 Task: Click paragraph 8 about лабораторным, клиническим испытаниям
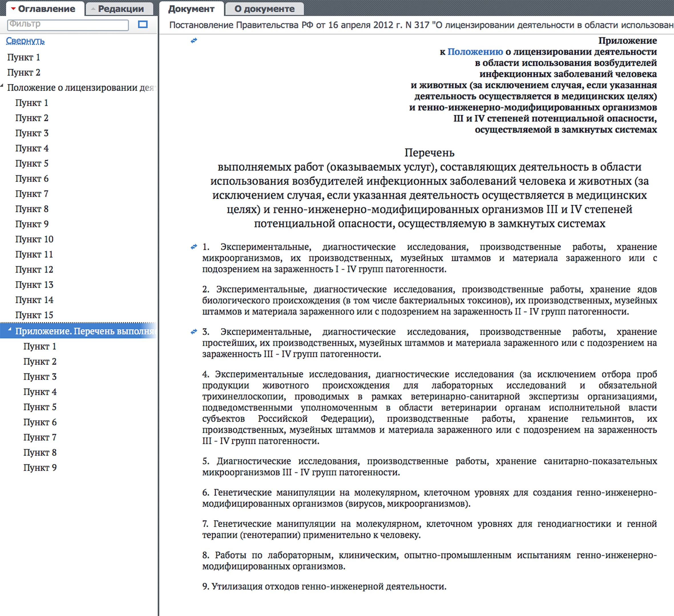tap(430, 561)
